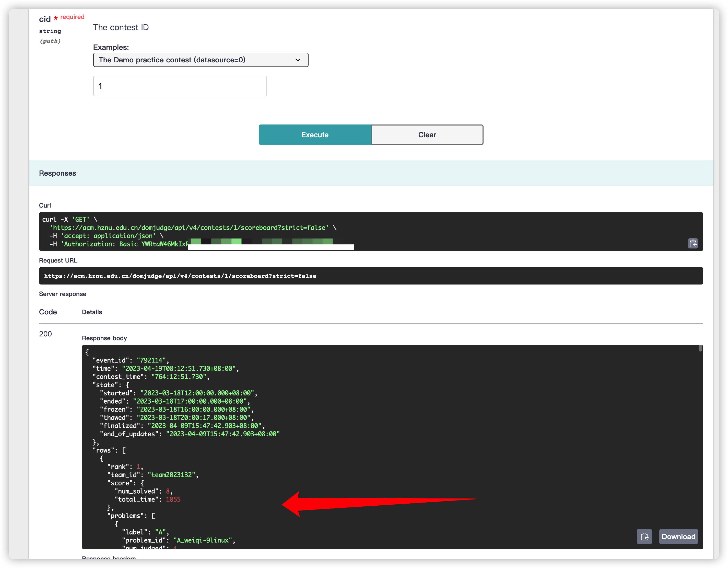Download the scoreboard response body
728x568 pixels.
tap(678, 536)
